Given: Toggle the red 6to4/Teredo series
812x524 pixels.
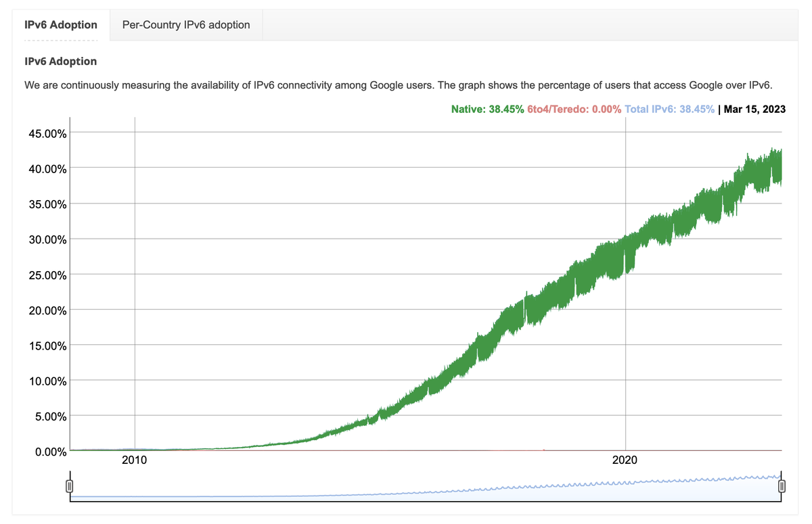Looking at the screenshot, I should point(573,109).
